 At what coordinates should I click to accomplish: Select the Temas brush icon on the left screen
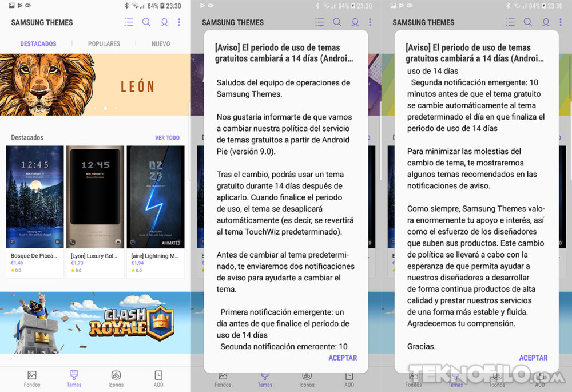click(x=74, y=375)
